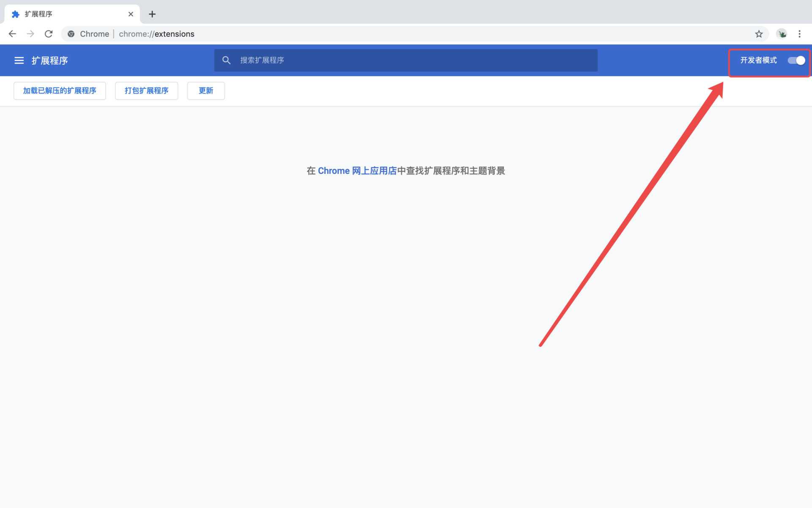Image resolution: width=812 pixels, height=508 pixels.
Task: Click the browser forward navigation icon
Action: tap(30, 34)
